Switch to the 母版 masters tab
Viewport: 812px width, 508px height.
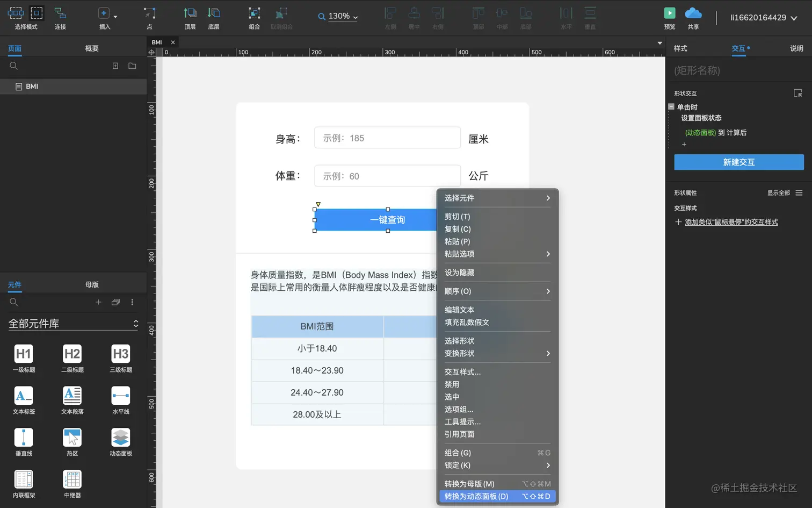92,284
